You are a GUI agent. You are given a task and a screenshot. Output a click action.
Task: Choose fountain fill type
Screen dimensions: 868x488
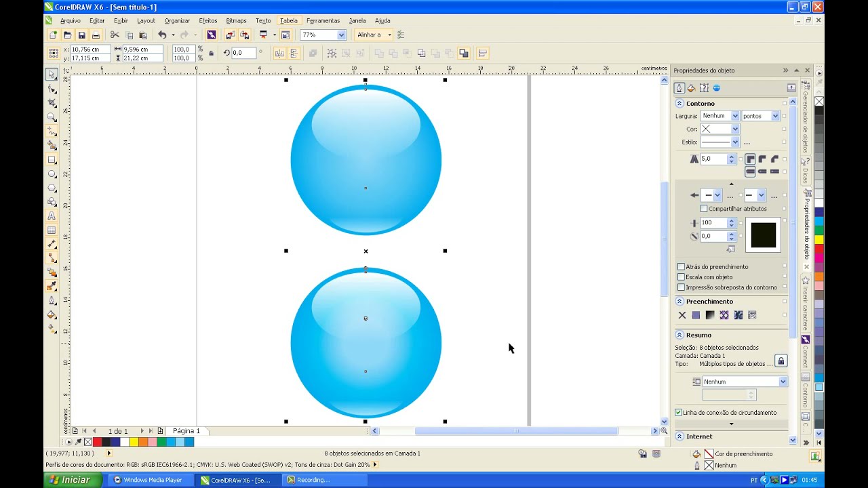[710, 315]
